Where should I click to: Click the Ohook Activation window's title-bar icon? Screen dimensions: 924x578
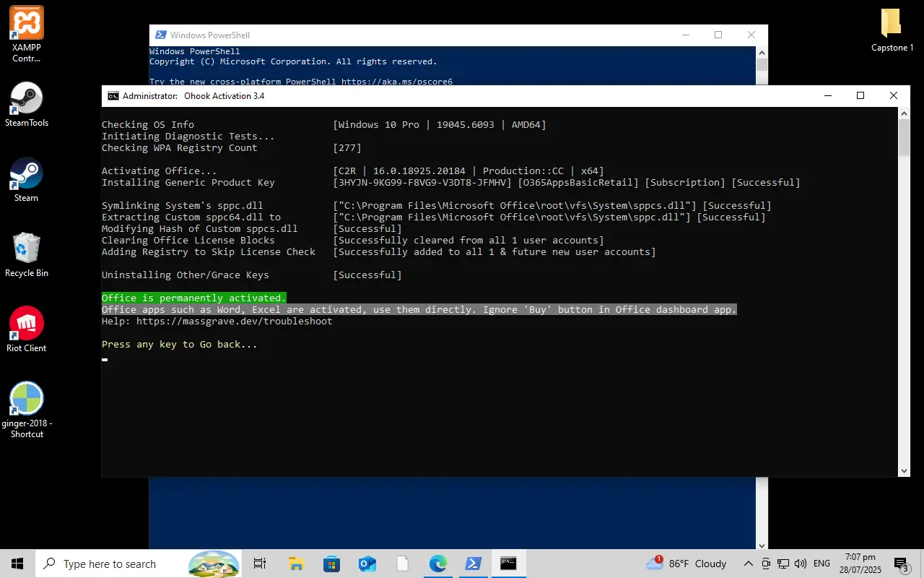113,95
